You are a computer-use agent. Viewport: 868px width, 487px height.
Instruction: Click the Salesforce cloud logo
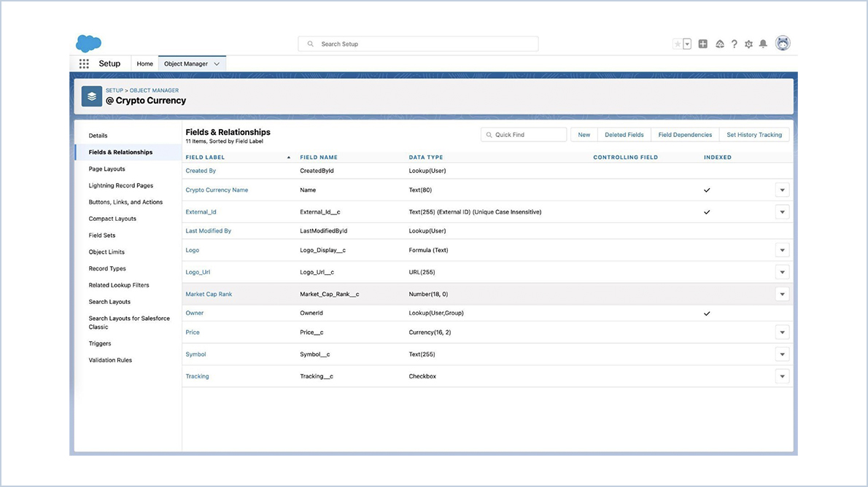88,43
